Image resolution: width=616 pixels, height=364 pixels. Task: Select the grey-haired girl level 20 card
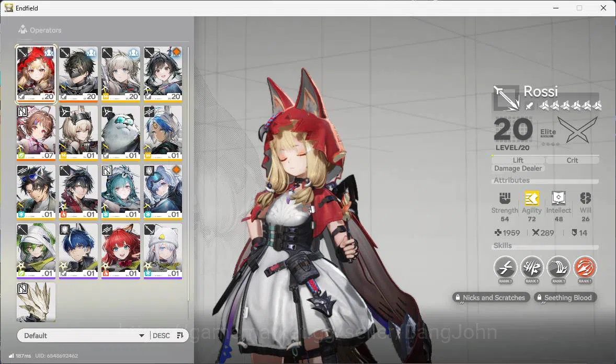click(121, 74)
